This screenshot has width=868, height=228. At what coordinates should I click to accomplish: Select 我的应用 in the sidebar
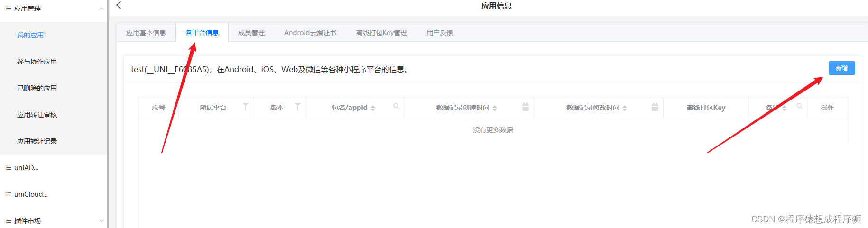[30, 35]
